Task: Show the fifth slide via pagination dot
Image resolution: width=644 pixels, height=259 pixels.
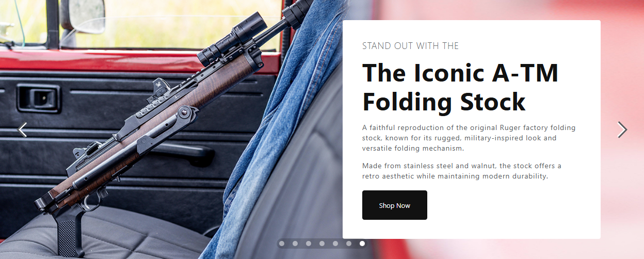Action: (335, 244)
